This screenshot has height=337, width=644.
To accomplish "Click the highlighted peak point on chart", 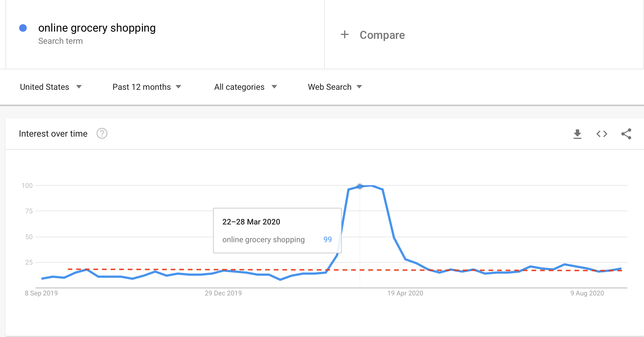I will pyautogui.click(x=360, y=187).
